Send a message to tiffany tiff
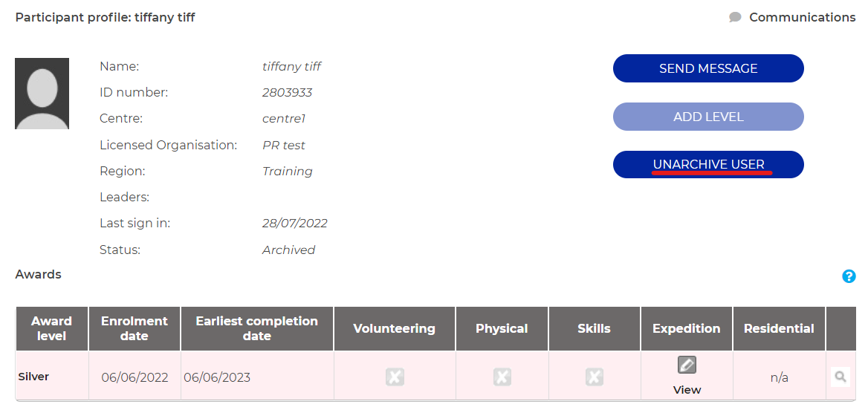The image size is (868, 410). coord(708,68)
